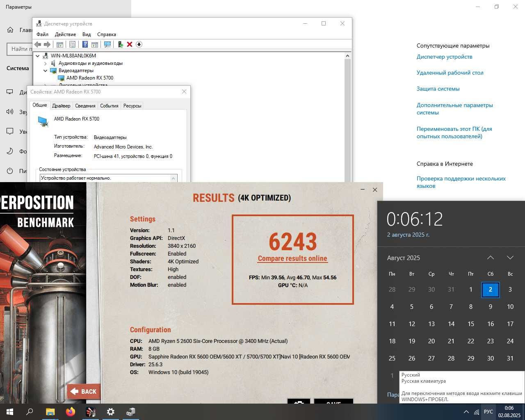
Task: Collapse the Видеоадаптеры node
Action: point(46,71)
